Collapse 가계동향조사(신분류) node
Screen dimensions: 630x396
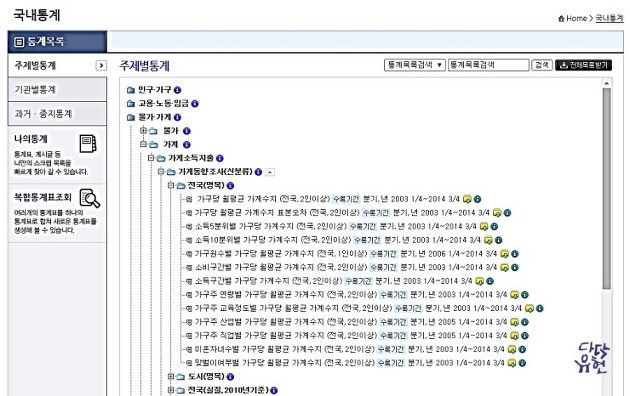pos(161,171)
